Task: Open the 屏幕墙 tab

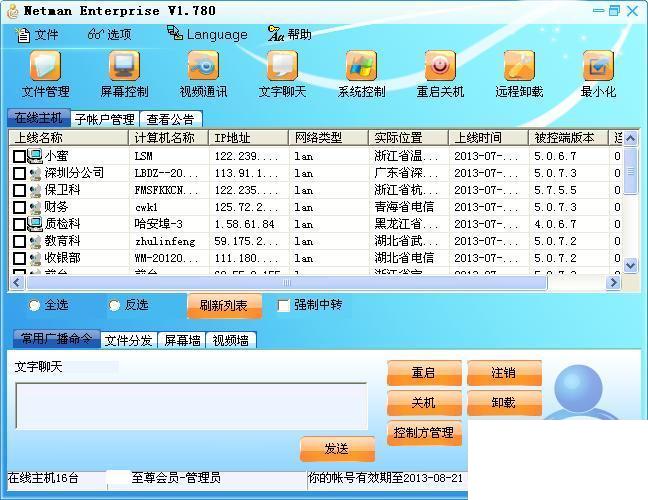Action: (x=182, y=340)
